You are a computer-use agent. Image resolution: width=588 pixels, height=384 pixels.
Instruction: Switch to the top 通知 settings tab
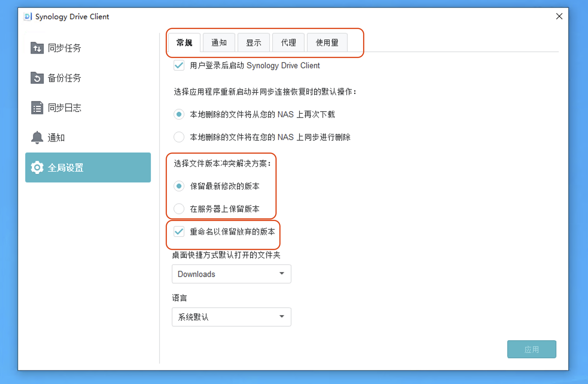tap(219, 43)
